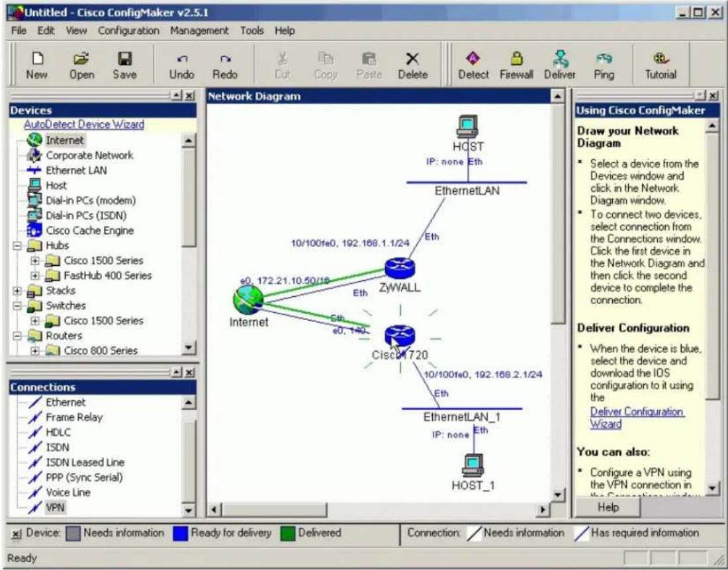Image resolution: width=728 pixels, height=570 pixels.
Task: Open the View menu
Action: [x=76, y=30]
